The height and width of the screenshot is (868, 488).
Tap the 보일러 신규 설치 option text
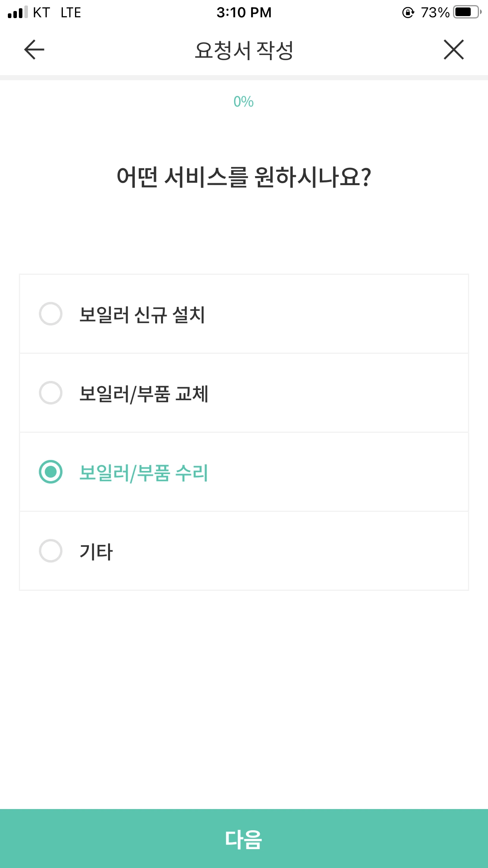pos(142,314)
